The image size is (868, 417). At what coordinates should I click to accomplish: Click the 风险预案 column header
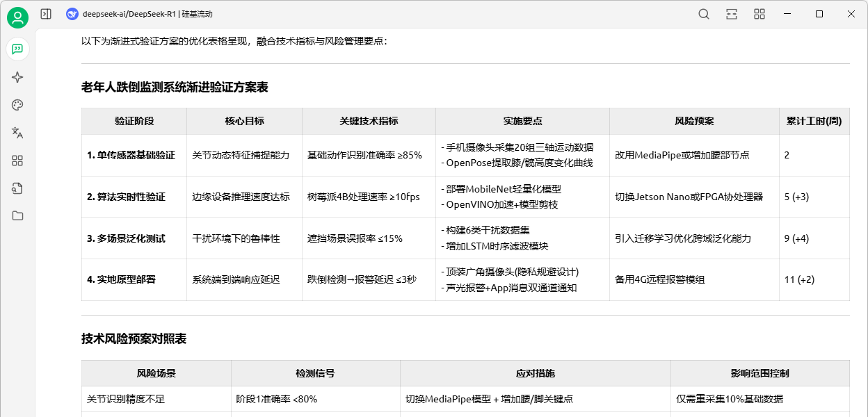pos(695,121)
